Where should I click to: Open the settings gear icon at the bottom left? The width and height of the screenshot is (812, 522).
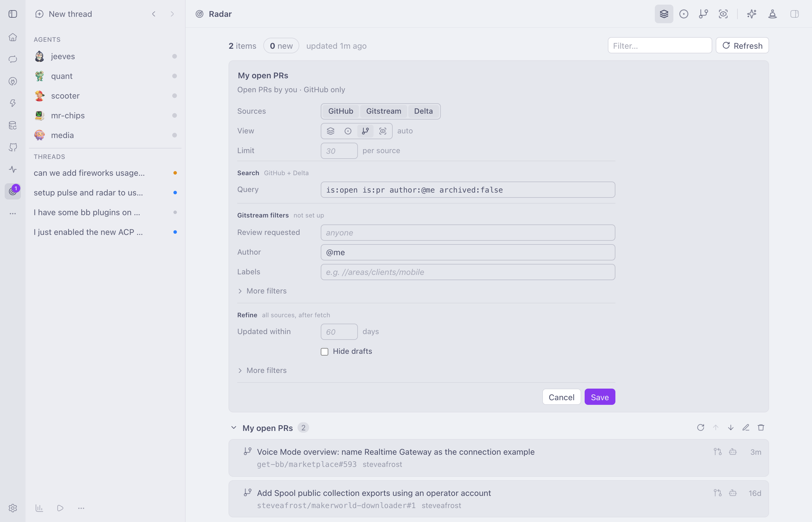pyautogui.click(x=13, y=508)
